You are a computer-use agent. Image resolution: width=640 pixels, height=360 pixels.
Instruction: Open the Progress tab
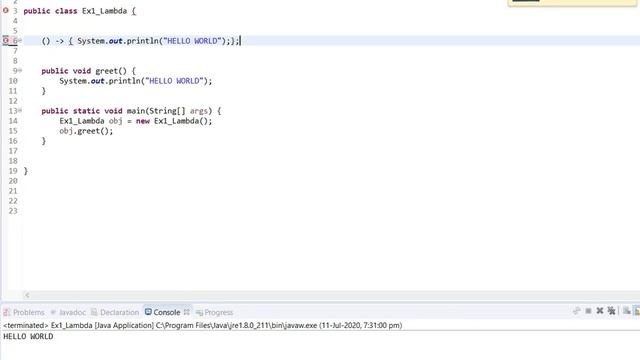tap(214, 312)
